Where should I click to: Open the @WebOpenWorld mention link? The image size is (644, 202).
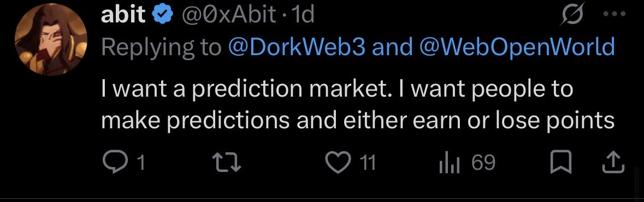click(517, 47)
